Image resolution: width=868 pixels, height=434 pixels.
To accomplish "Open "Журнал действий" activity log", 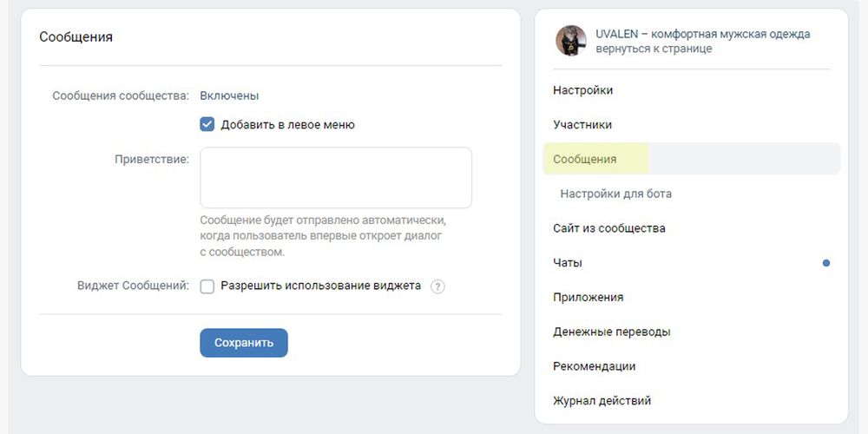I will (602, 401).
